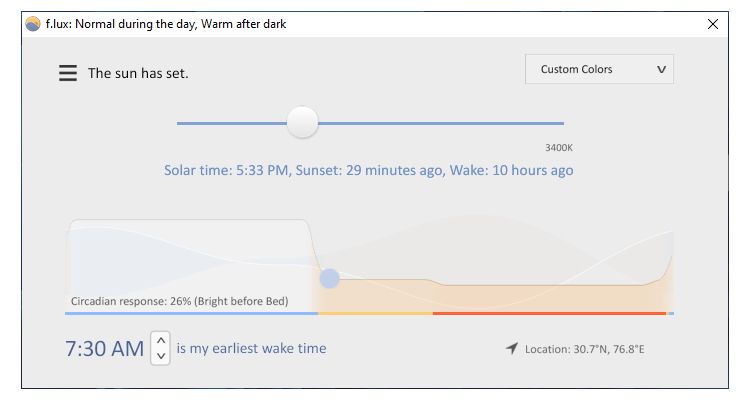The image size is (750, 400).
Task: Click the orange bedtime timeline segment
Action: 549,313
